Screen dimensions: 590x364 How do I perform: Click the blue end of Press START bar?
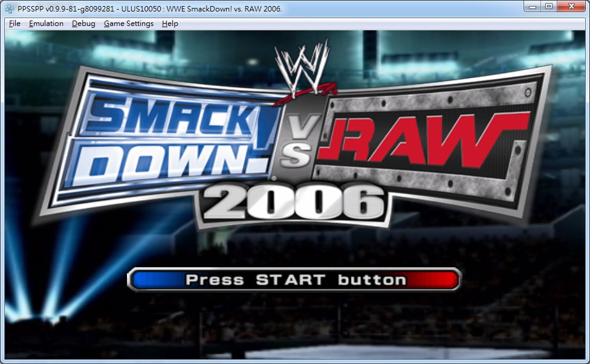(x=151, y=280)
